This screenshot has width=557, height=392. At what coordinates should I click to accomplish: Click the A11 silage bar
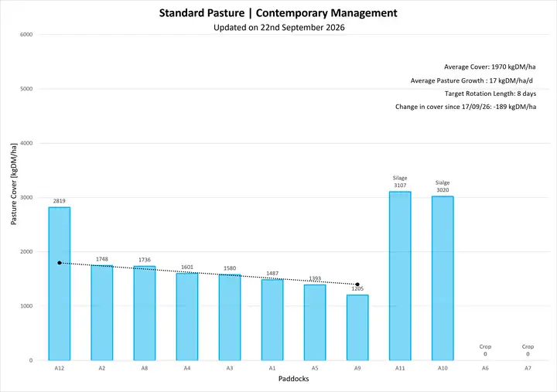click(x=400, y=276)
